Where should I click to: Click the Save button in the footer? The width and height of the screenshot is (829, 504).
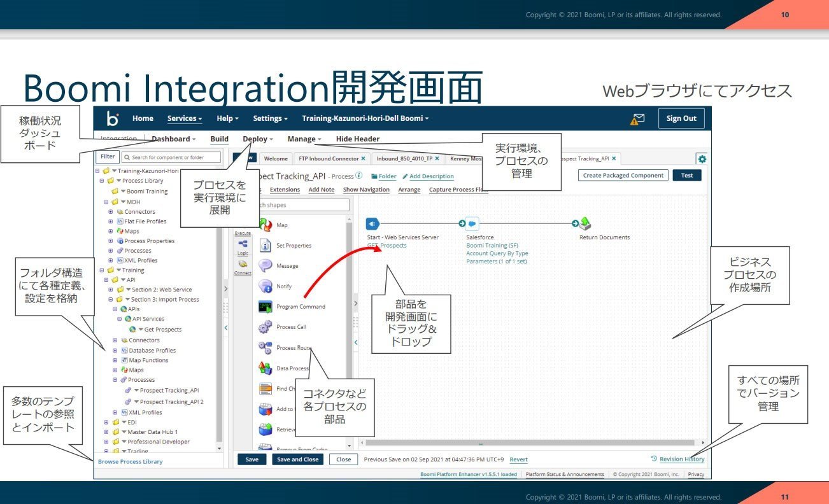pos(252,459)
